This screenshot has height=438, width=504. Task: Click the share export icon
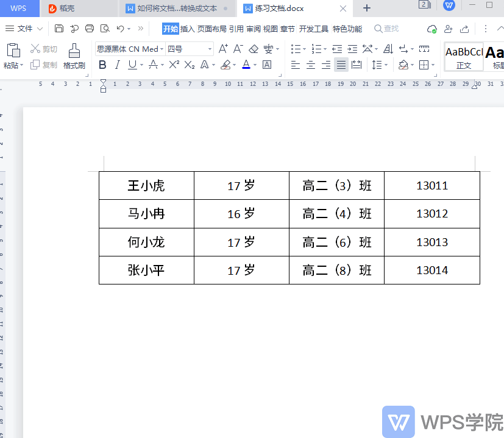[x=464, y=29]
